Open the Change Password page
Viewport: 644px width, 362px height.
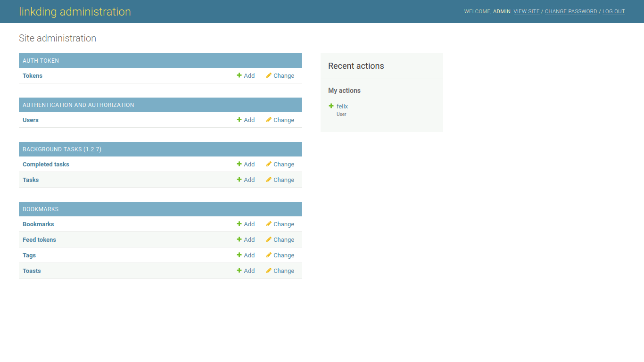[570, 11]
